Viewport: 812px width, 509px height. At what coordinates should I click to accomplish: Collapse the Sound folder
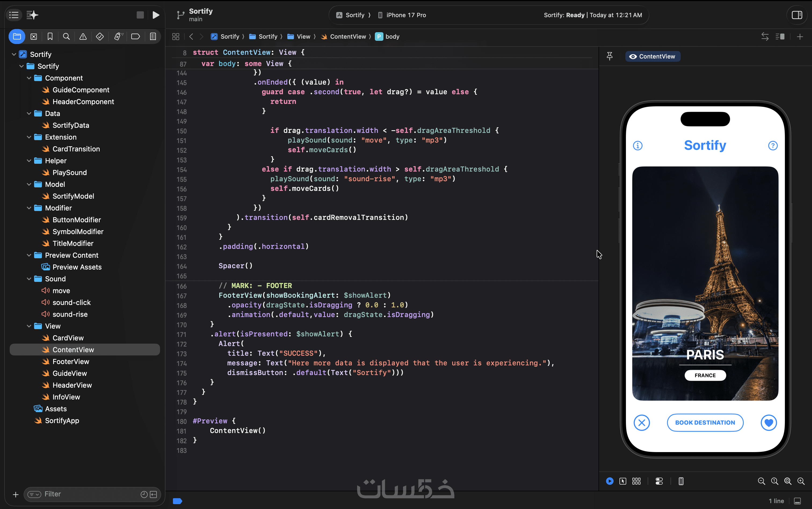coord(29,279)
